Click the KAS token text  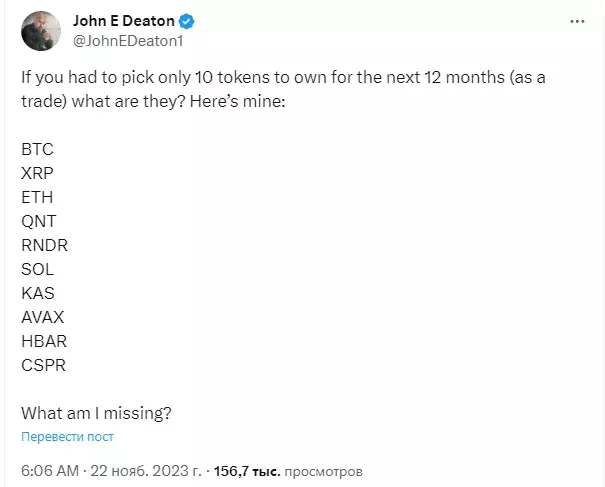click(x=38, y=293)
